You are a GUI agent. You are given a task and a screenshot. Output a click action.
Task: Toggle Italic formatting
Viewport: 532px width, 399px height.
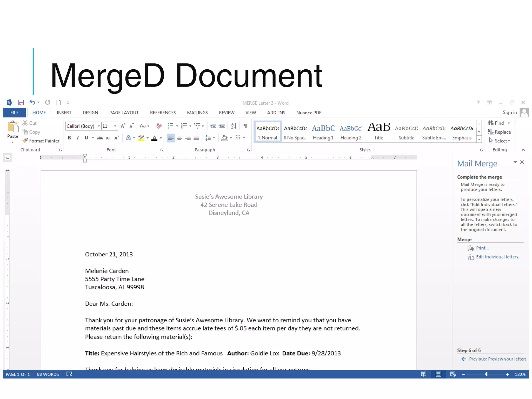78,138
